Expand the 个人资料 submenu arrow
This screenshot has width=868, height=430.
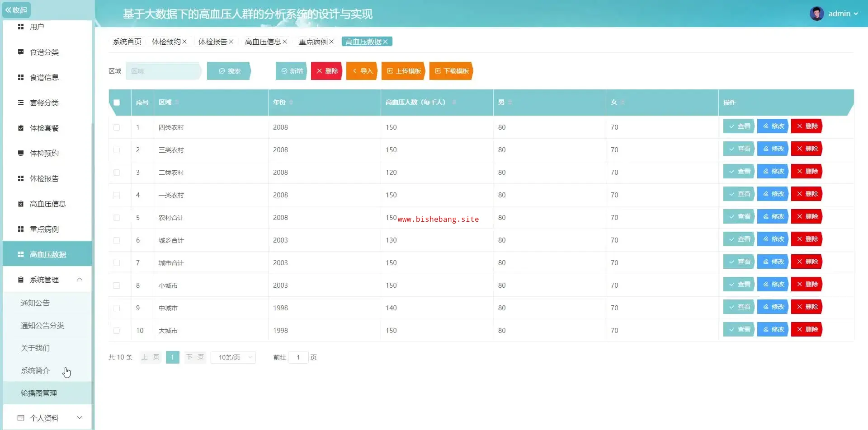(x=80, y=417)
